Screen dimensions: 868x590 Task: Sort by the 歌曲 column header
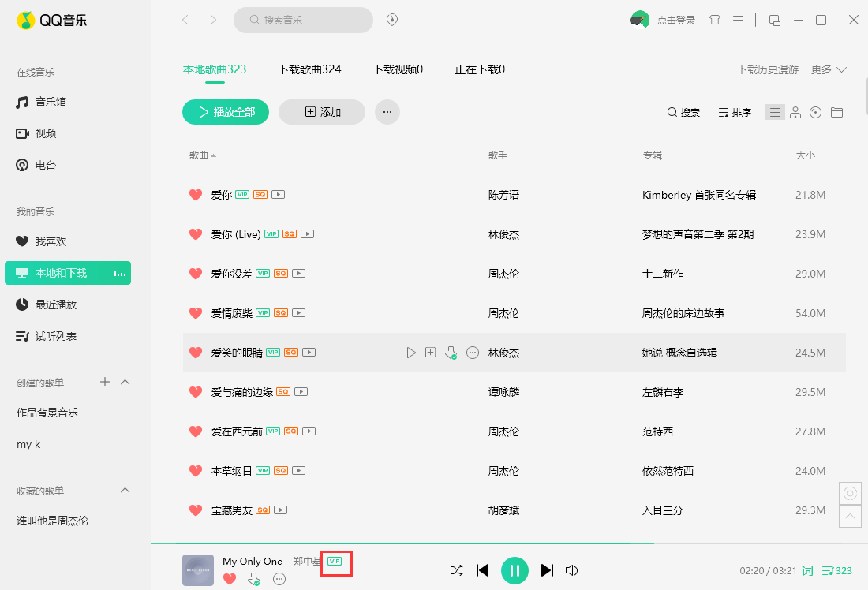[202, 155]
